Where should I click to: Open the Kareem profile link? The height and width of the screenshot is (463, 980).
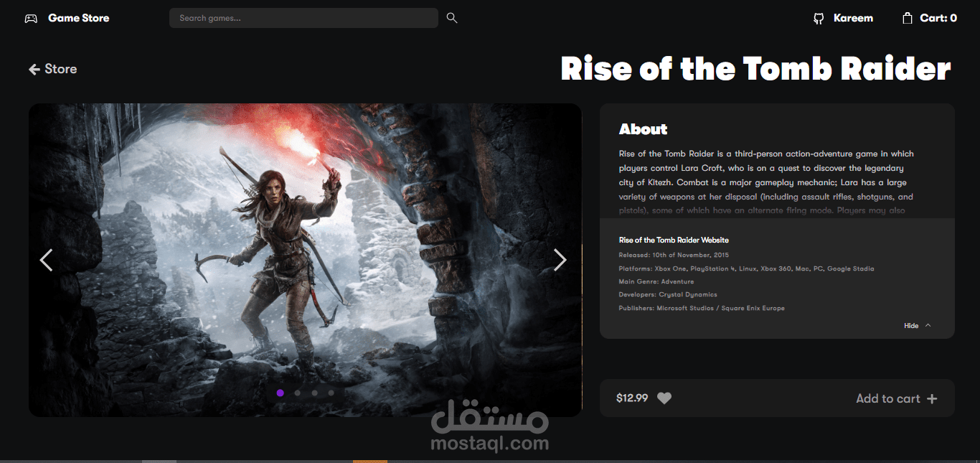point(853,18)
